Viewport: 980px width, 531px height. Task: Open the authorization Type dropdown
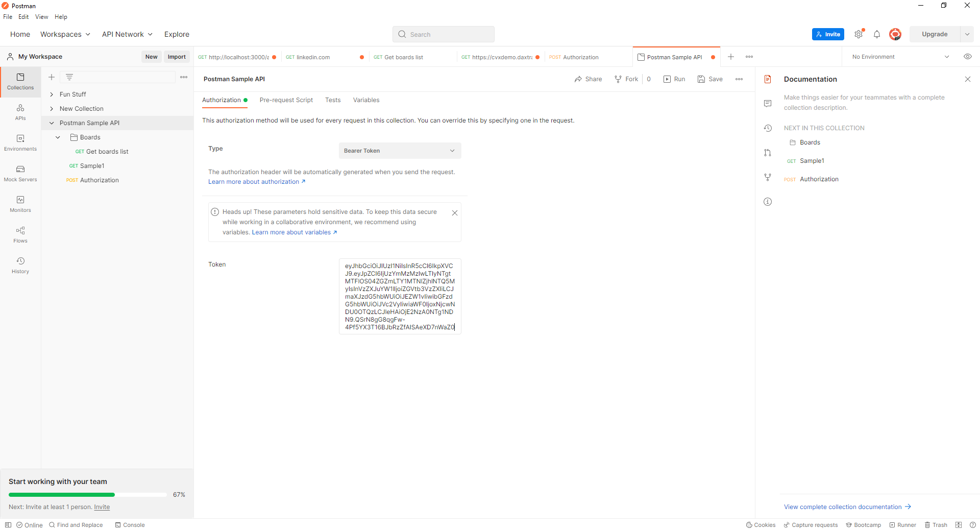click(400, 151)
